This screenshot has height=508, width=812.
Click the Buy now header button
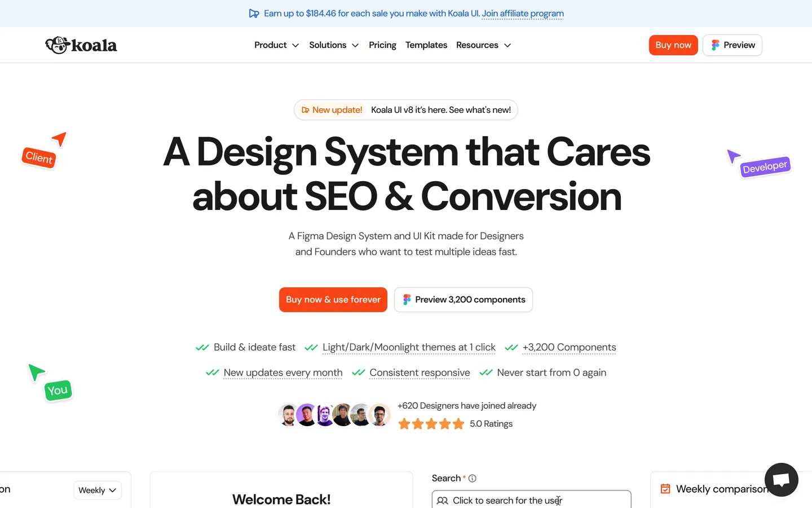point(673,45)
